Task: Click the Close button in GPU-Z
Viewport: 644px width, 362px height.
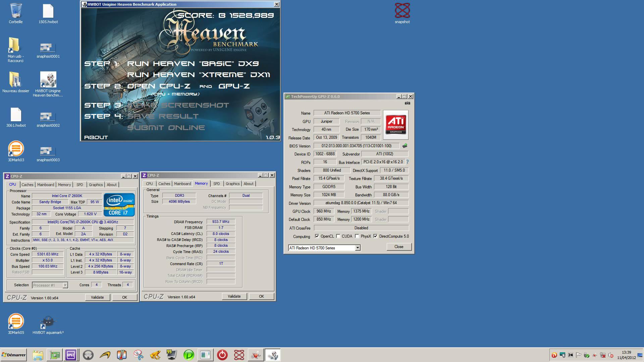Action: (399, 247)
